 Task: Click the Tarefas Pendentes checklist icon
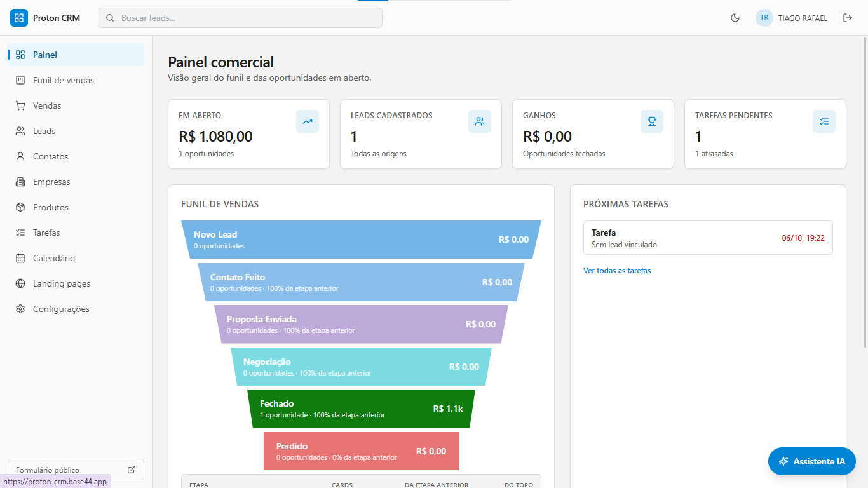click(x=824, y=121)
